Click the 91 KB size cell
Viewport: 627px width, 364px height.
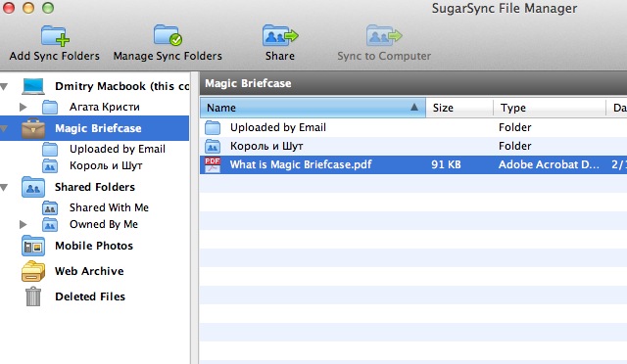coord(446,164)
